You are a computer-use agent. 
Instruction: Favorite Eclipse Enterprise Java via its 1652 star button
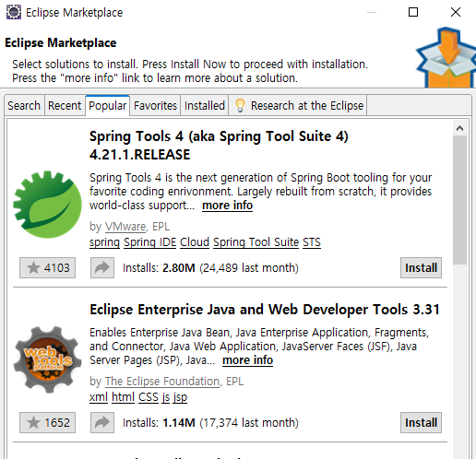click(47, 422)
